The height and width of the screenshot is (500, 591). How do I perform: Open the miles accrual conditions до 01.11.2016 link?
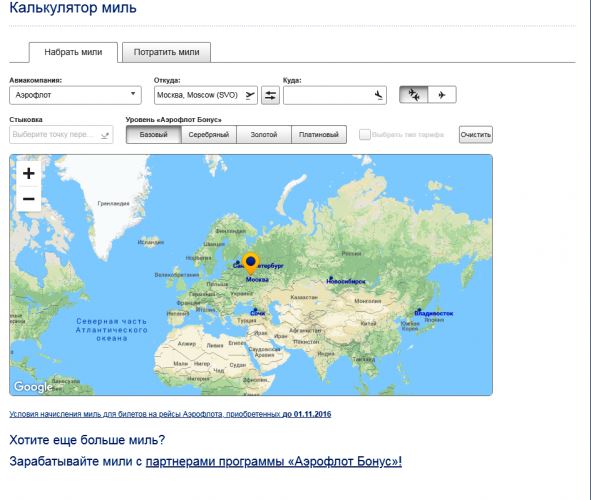pos(170,414)
